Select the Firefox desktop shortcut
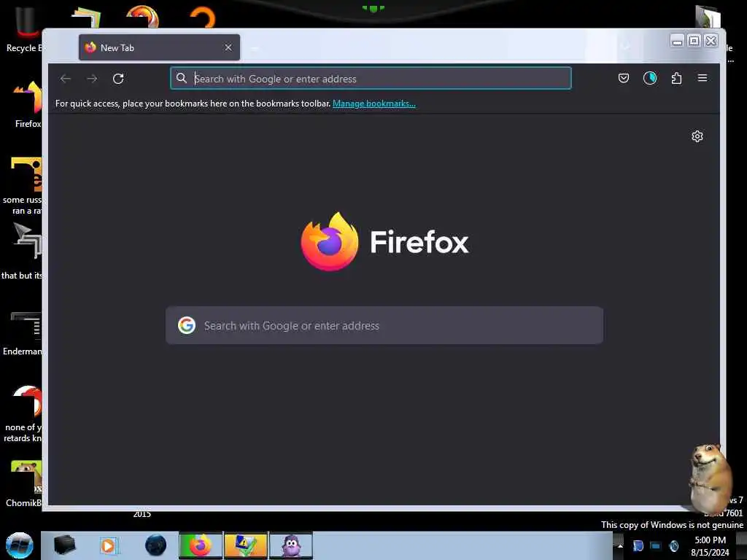This screenshot has width=747, height=560. (28, 105)
